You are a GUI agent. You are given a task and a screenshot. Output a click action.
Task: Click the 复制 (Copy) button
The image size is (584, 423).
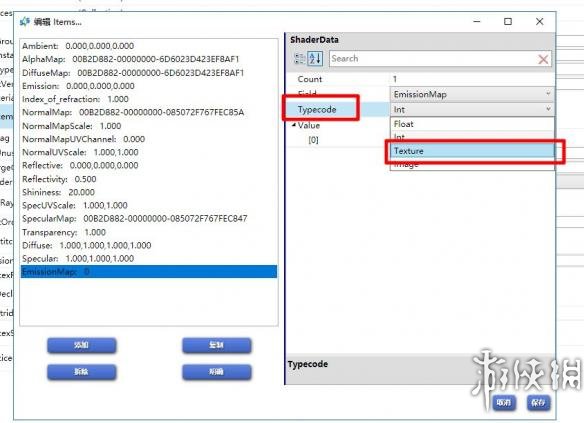(216, 345)
